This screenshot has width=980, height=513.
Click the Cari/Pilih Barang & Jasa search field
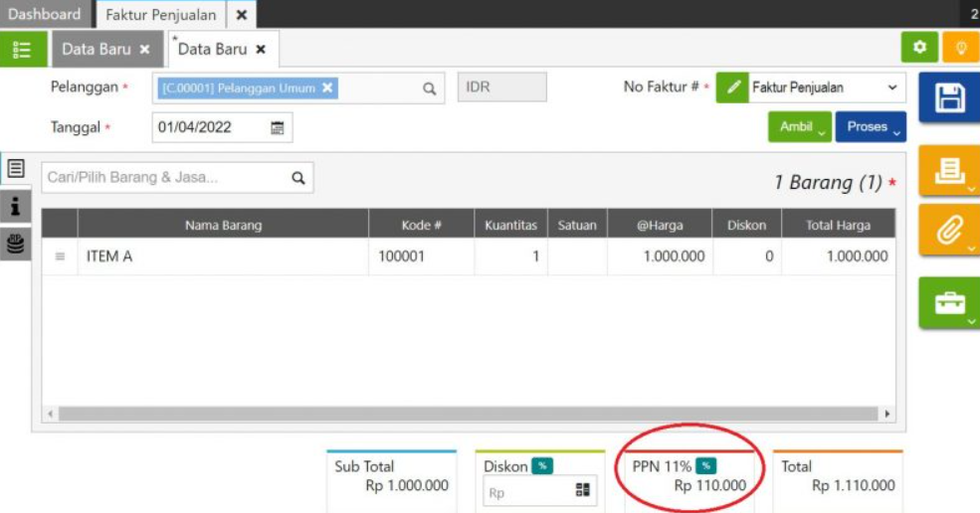tap(164, 178)
